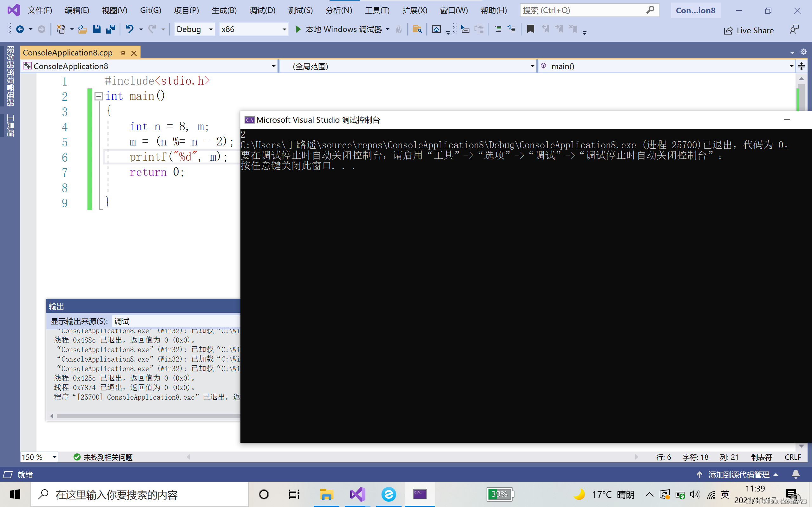Image resolution: width=812 pixels, height=507 pixels.
Task: Click the 搜索 (Ctrl+Q) search box
Action: coord(583,10)
